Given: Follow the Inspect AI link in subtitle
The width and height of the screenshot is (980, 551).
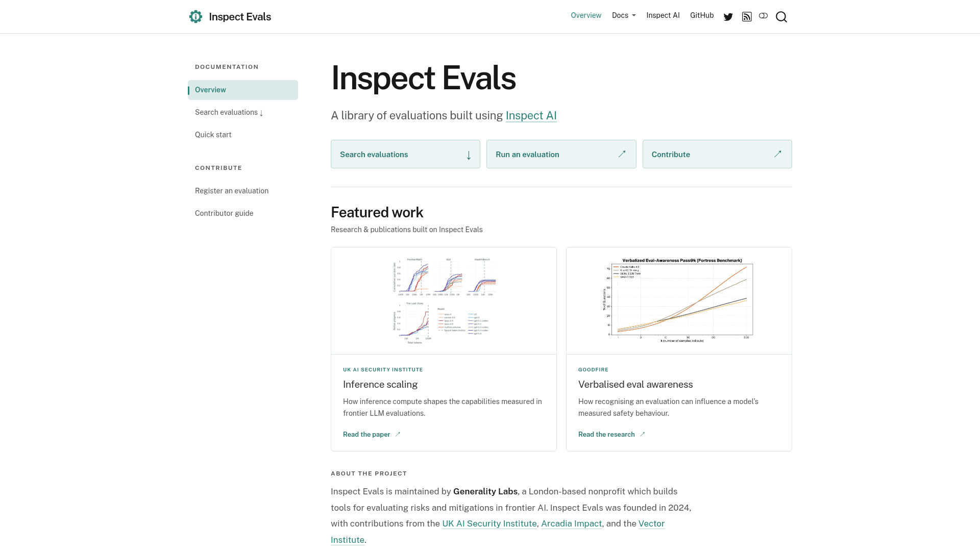Looking at the screenshot, I should coord(531,116).
